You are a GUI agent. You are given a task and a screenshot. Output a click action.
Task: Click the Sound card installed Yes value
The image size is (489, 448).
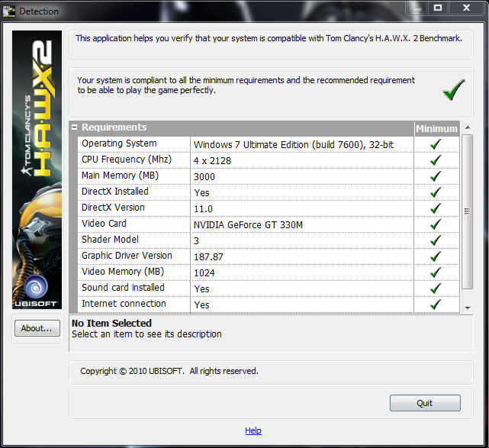(201, 289)
